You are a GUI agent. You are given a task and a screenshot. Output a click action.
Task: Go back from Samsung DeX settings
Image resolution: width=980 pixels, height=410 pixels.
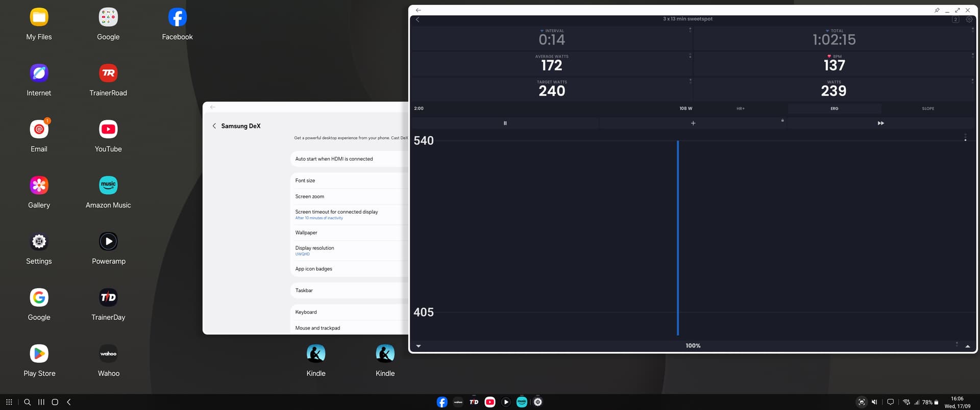[x=214, y=126]
